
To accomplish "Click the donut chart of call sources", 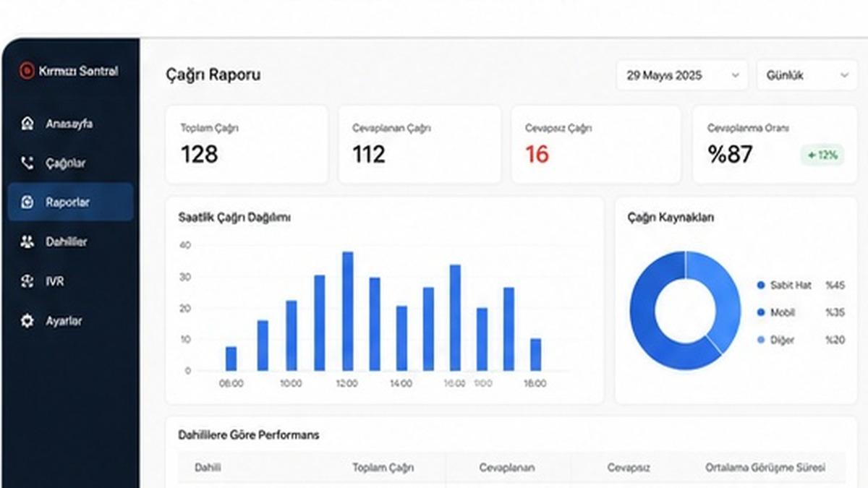I will coord(685,310).
